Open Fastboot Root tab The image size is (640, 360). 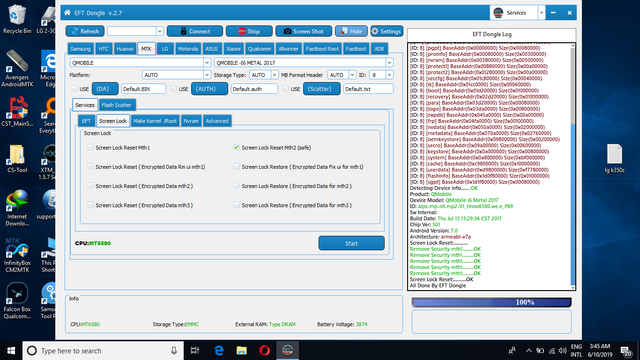(x=322, y=49)
